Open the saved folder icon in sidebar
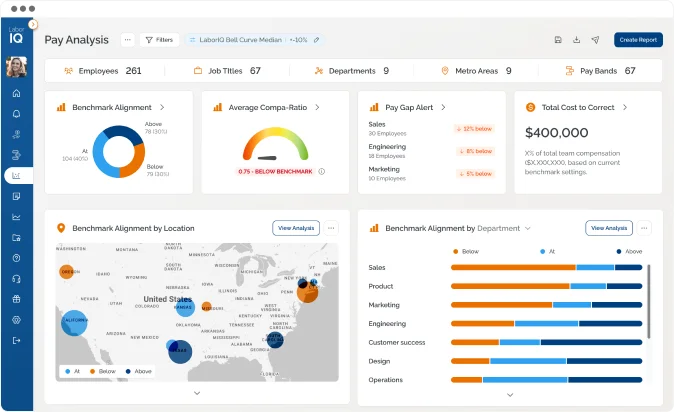Viewport: 674px width, 412px height. point(16,237)
